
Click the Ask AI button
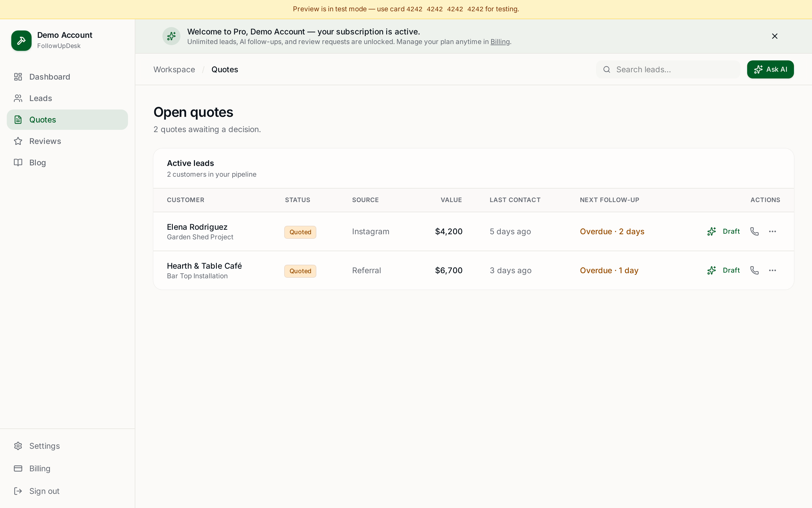[x=770, y=69]
